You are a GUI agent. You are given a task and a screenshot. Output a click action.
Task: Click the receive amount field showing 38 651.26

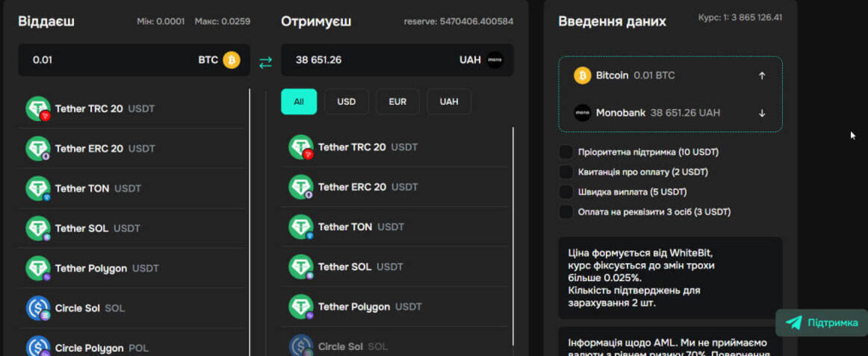tap(366, 60)
